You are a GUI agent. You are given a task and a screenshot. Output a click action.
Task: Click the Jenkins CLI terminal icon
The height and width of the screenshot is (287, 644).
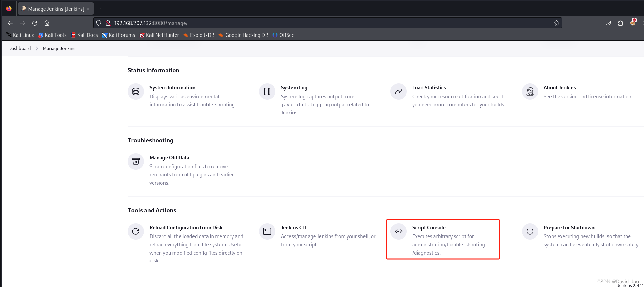coord(267,231)
